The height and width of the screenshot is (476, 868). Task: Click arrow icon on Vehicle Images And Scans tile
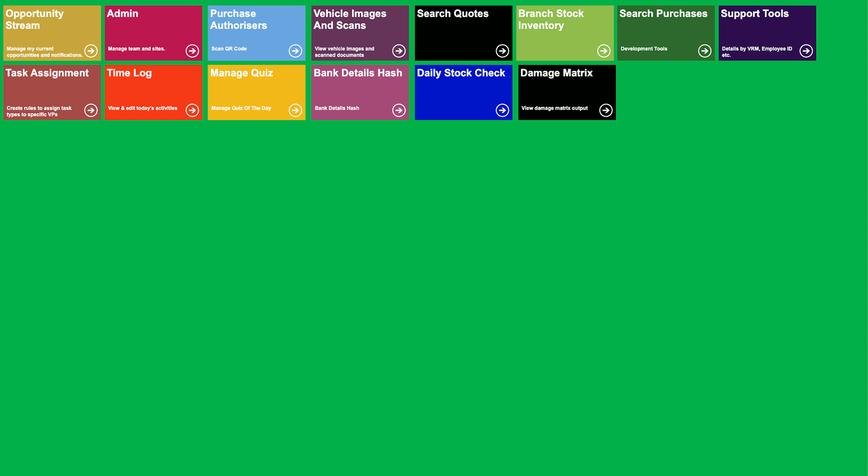[399, 51]
